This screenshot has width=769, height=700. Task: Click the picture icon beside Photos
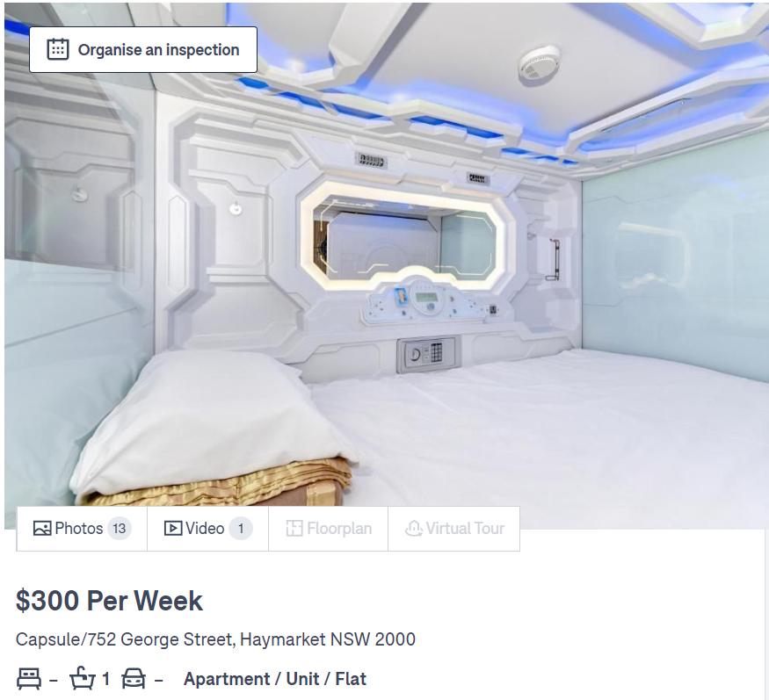(x=42, y=529)
